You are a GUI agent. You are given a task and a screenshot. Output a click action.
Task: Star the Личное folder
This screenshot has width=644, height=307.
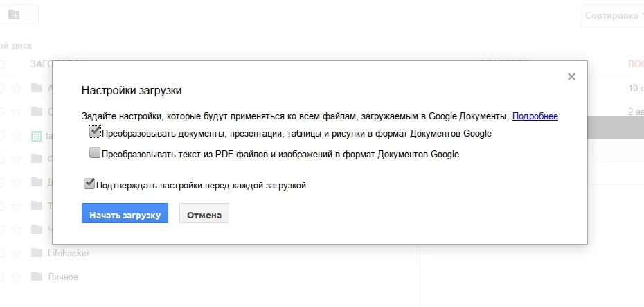pos(17,277)
